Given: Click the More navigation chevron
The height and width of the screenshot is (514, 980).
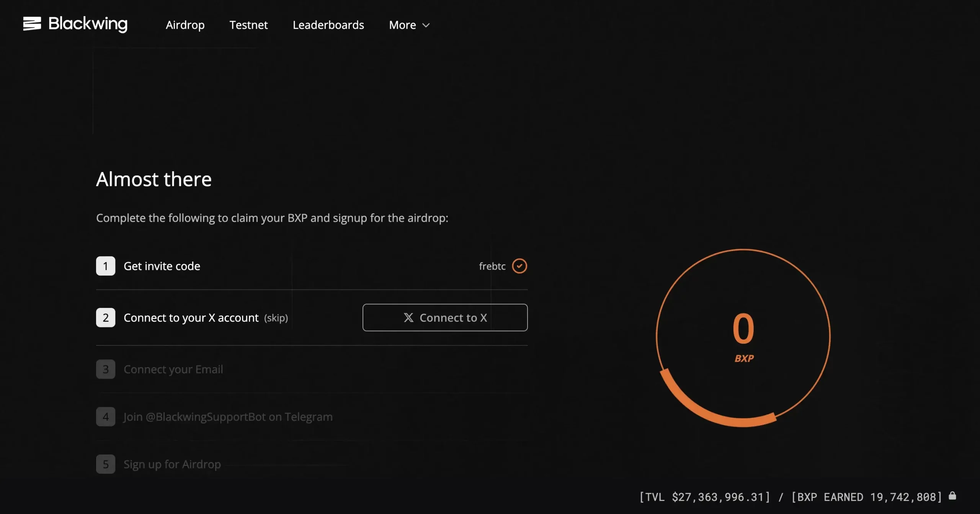Looking at the screenshot, I should pyautogui.click(x=426, y=24).
